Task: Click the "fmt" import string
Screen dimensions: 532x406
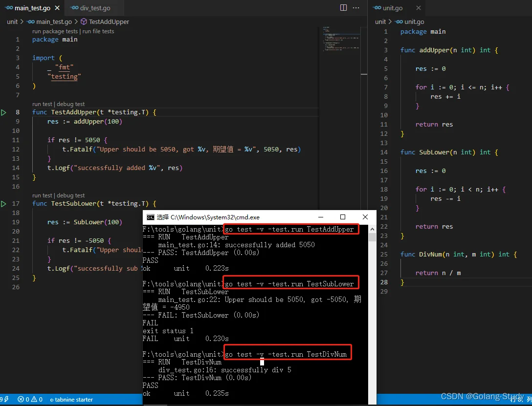Action: 64,67
